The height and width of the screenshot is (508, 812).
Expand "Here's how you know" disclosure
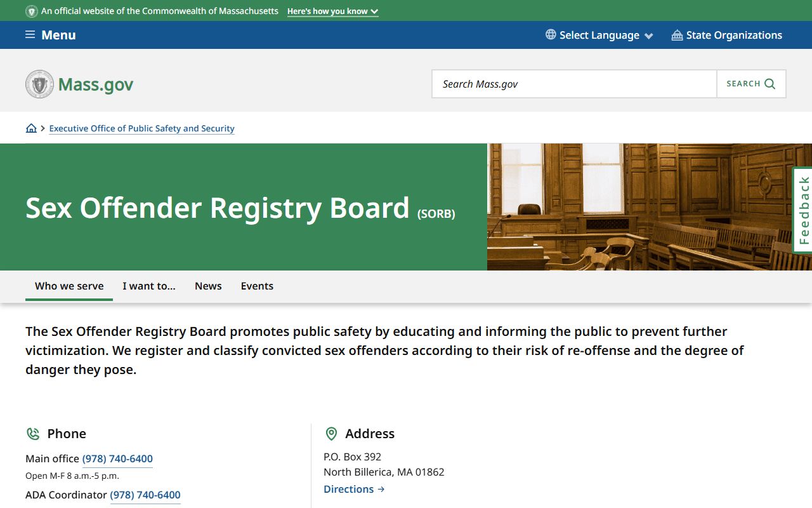(332, 11)
